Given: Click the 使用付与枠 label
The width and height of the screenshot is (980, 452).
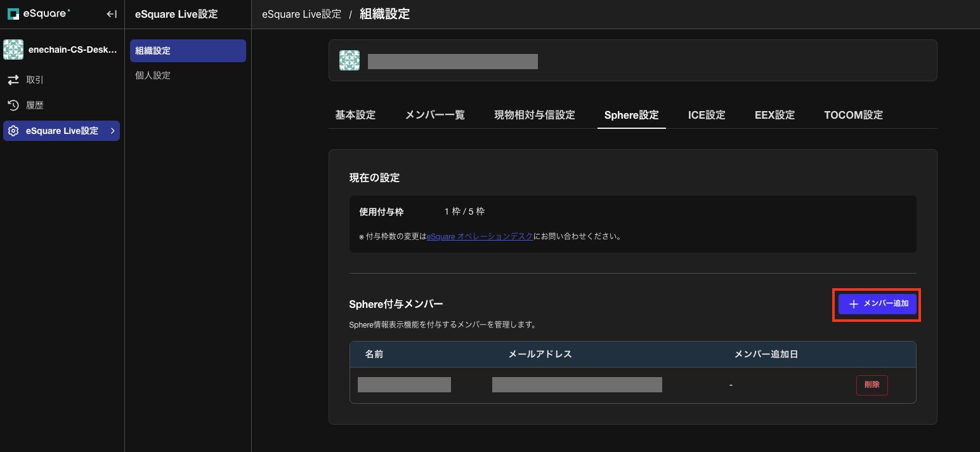Looking at the screenshot, I should pyautogui.click(x=381, y=211).
